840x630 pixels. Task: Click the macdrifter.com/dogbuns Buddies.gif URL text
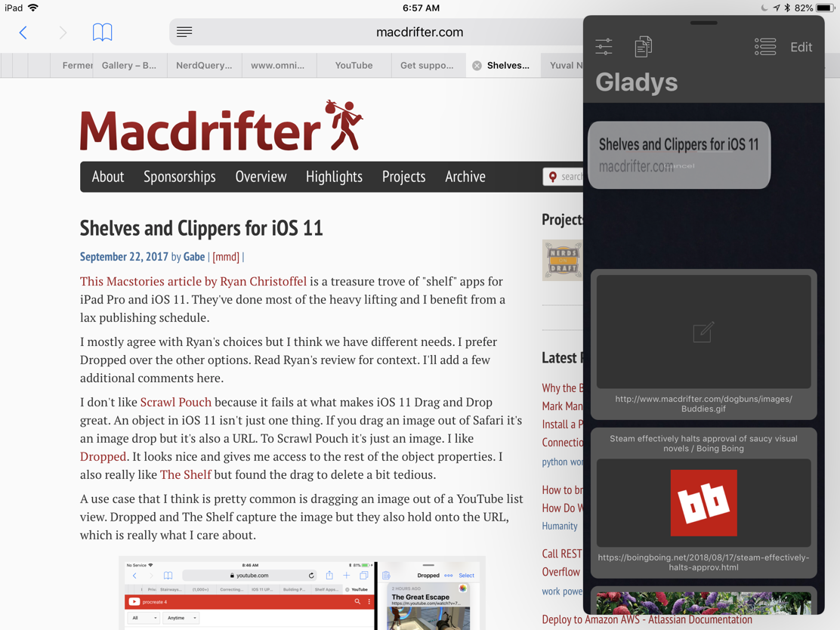click(x=703, y=404)
